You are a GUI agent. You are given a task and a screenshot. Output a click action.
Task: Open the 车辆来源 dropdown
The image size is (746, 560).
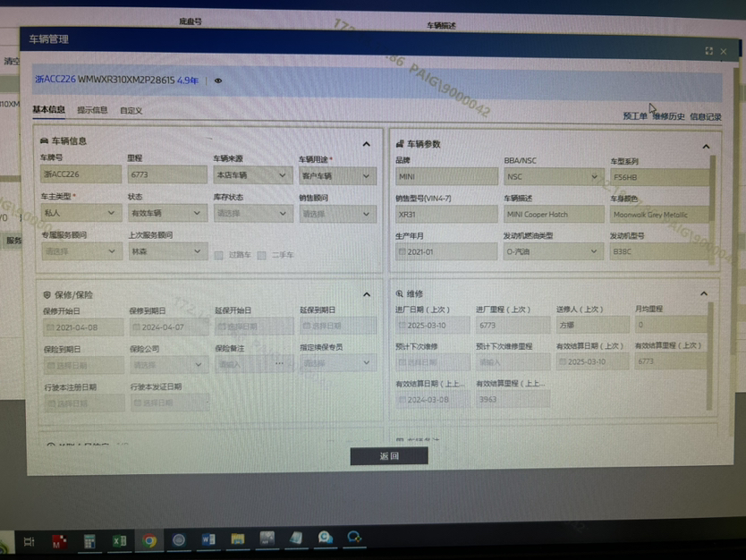[253, 175]
